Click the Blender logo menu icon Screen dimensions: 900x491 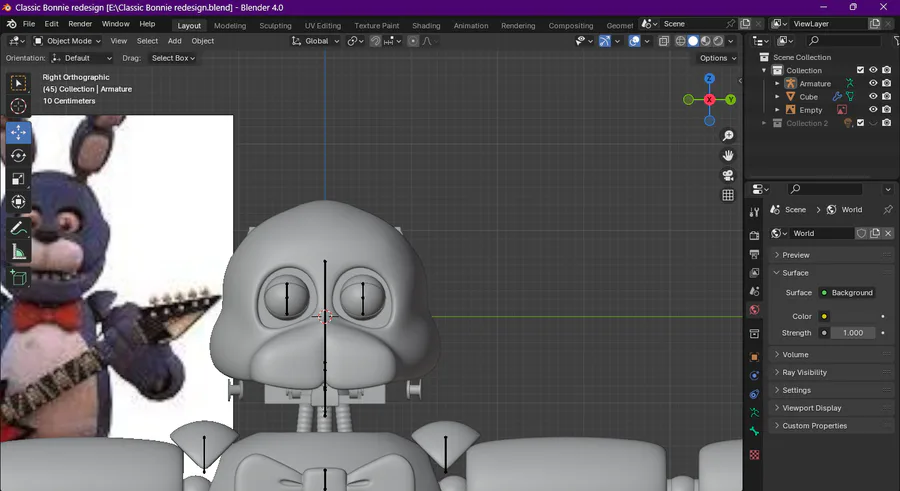point(11,24)
